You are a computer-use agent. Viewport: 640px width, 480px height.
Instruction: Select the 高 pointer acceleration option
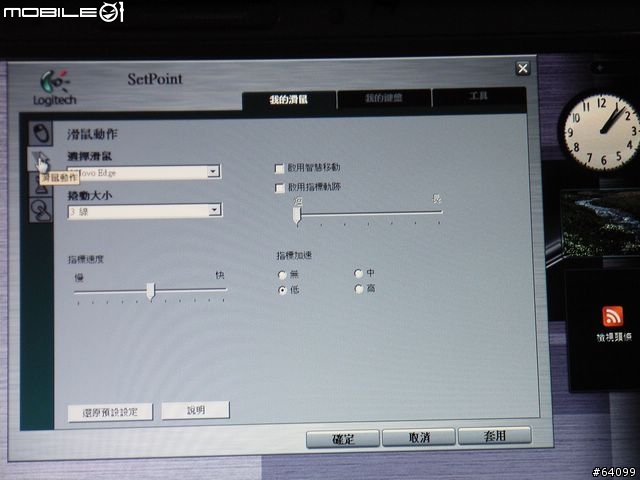click(359, 289)
